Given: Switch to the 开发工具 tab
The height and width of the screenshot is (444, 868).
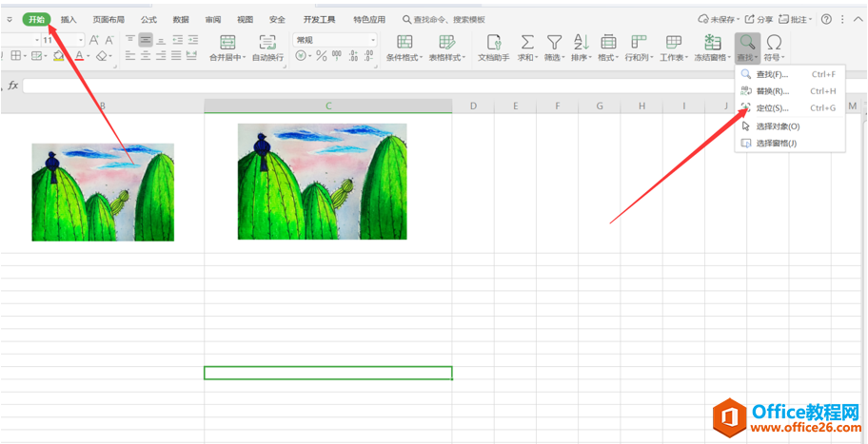Looking at the screenshot, I should coord(320,19).
